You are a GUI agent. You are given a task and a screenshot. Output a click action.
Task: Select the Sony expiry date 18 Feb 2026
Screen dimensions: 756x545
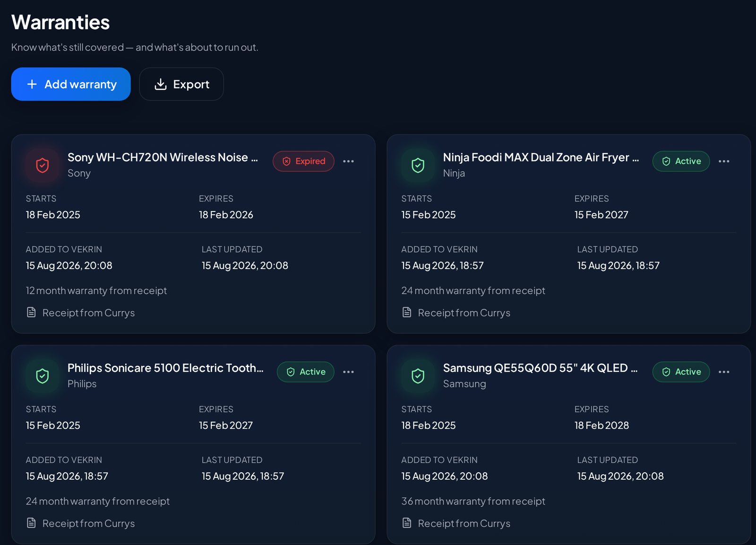226,215
